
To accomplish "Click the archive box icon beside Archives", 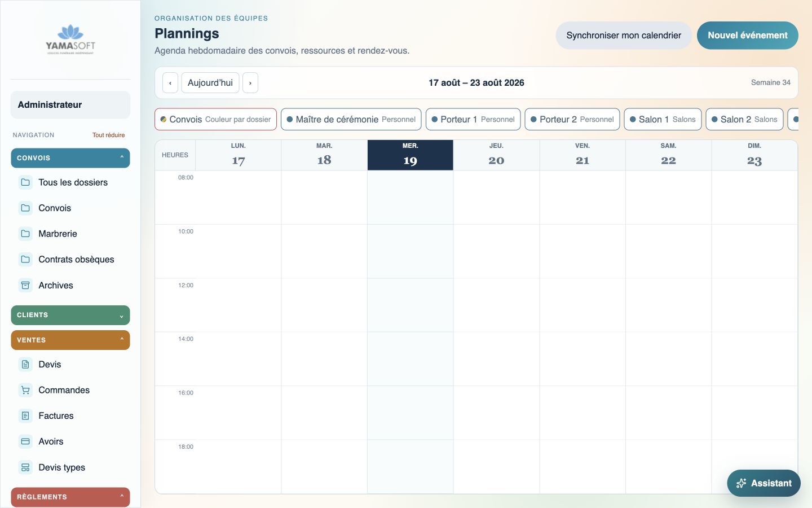I will (25, 285).
